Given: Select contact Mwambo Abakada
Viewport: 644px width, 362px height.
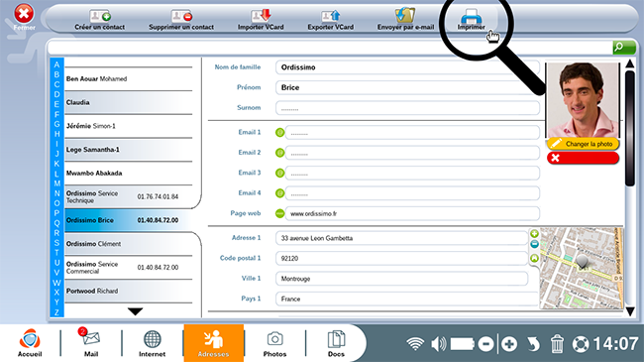Looking at the screenshot, I should 129,173.
